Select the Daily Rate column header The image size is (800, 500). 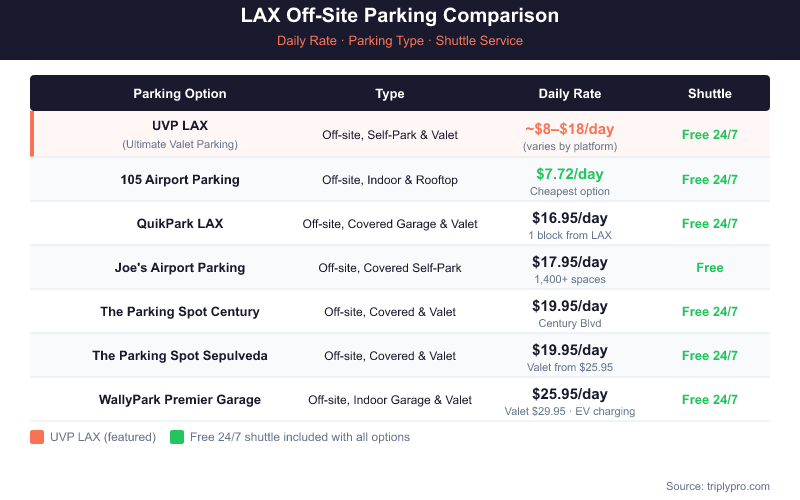pos(570,94)
